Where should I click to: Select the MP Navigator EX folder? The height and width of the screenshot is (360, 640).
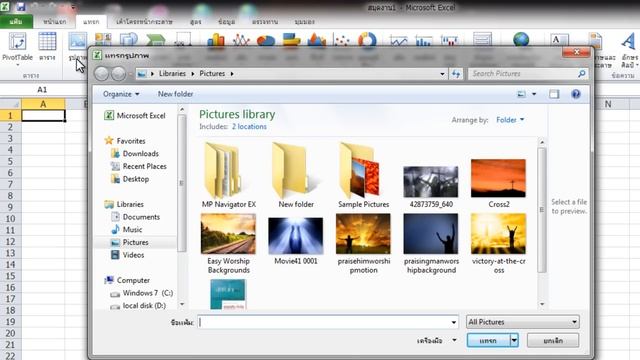(229, 176)
